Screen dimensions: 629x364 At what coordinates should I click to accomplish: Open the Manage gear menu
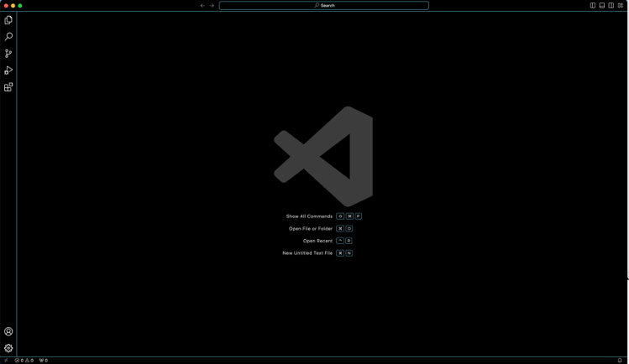pyautogui.click(x=8, y=348)
